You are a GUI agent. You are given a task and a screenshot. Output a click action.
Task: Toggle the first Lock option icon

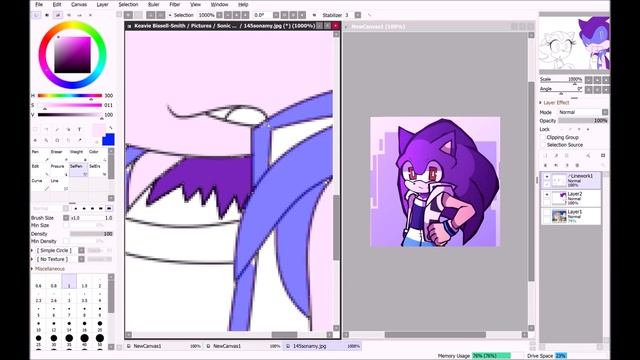pos(562,129)
